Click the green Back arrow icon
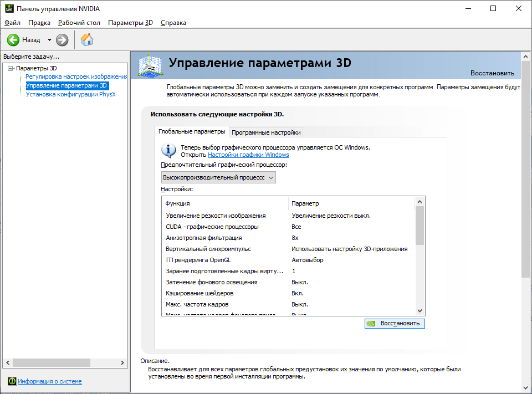This screenshot has height=394, width=532. coord(13,40)
